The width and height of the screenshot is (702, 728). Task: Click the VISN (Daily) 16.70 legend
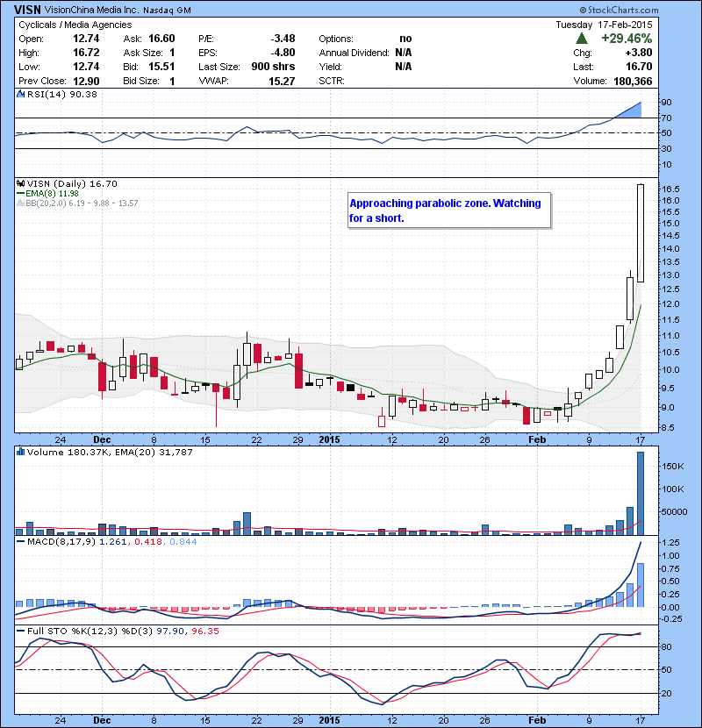click(x=73, y=184)
